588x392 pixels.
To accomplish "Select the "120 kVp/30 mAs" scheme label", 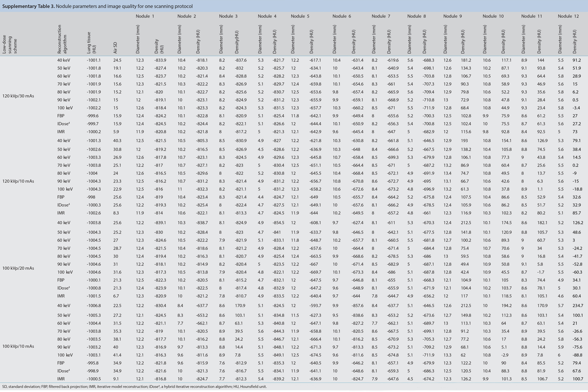I will pyautogui.click(x=18, y=96).
